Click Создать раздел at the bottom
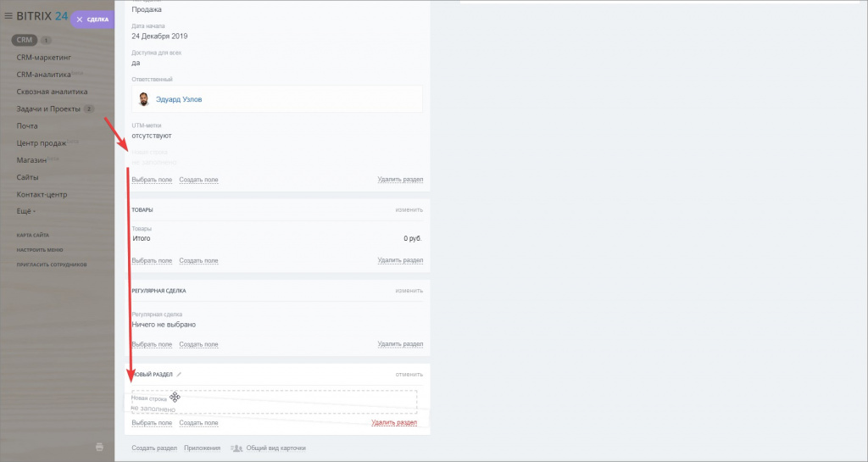 coord(154,448)
